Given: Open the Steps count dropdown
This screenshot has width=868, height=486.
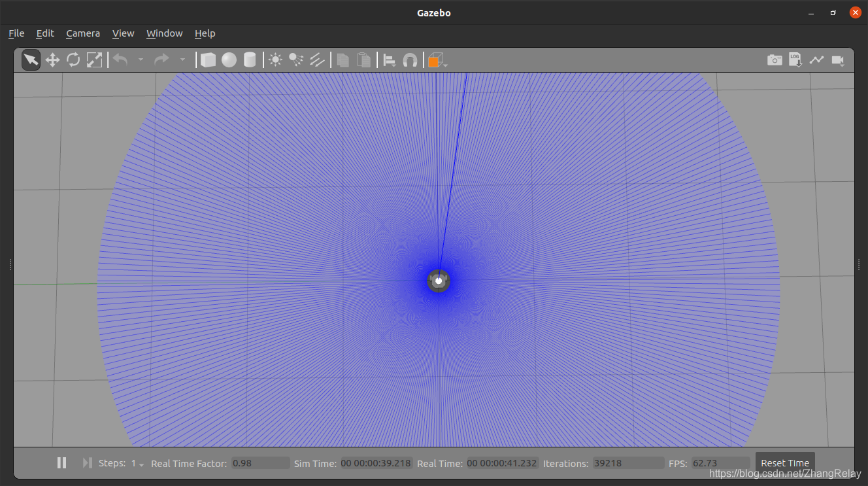Looking at the screenshot, I should coord(137,463).
